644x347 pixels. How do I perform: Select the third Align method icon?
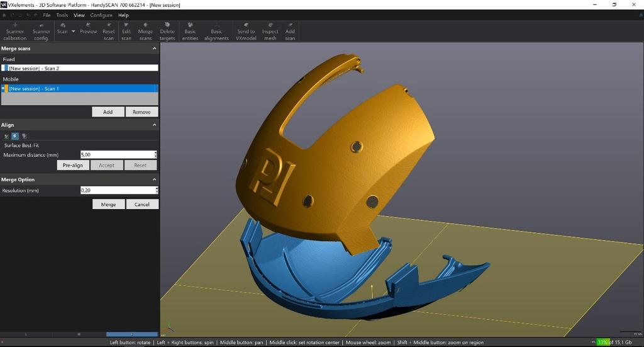click(x=25, y=136)
